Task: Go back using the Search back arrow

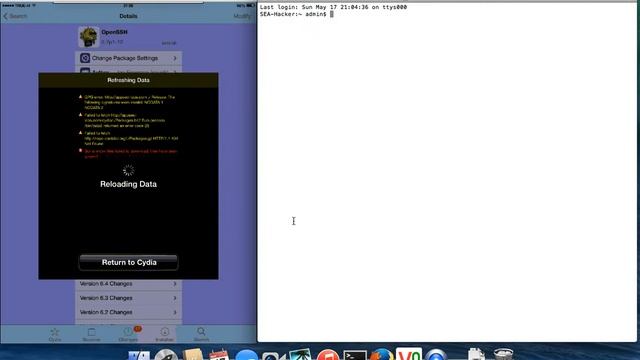Action: [16, 16]
